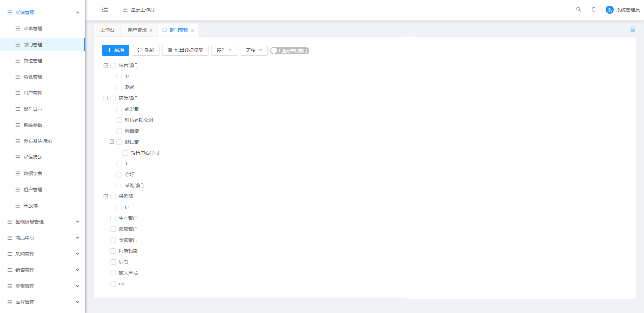Expand 零售管理 section chevron

click(x=78, y=286)
